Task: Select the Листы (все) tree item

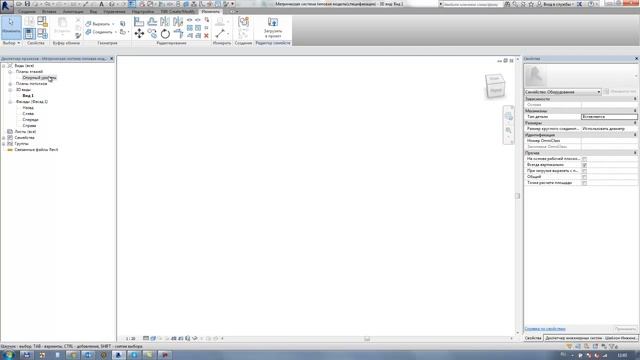Action: click(25, 132)
